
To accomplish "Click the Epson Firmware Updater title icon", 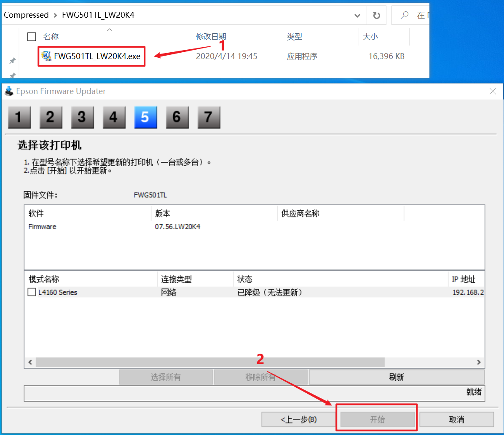I will point(9,91).
